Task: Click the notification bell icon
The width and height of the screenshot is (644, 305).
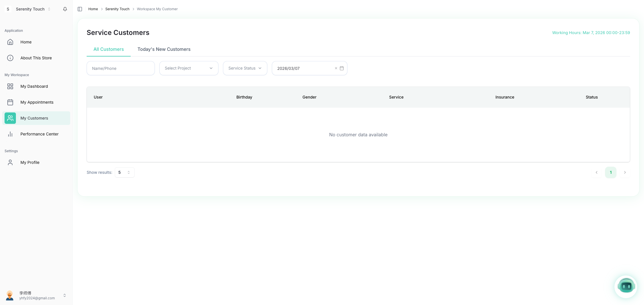Action: 65,9
